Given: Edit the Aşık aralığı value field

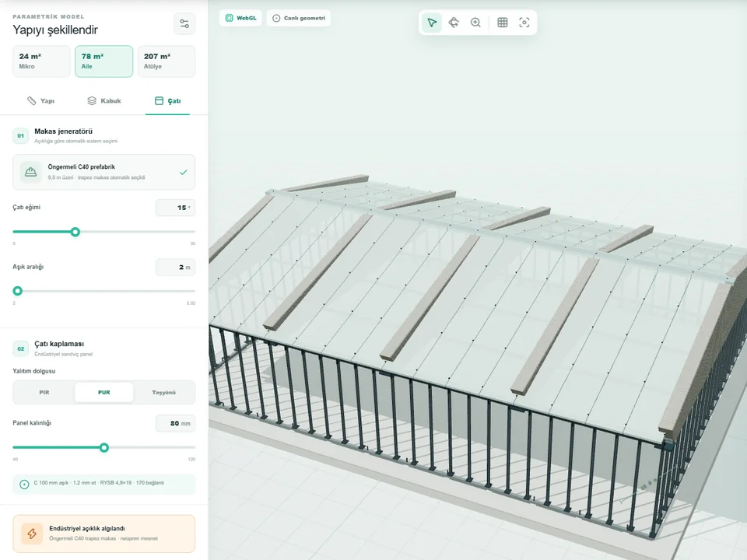Looking at the screenshot, I should point(175,267).
